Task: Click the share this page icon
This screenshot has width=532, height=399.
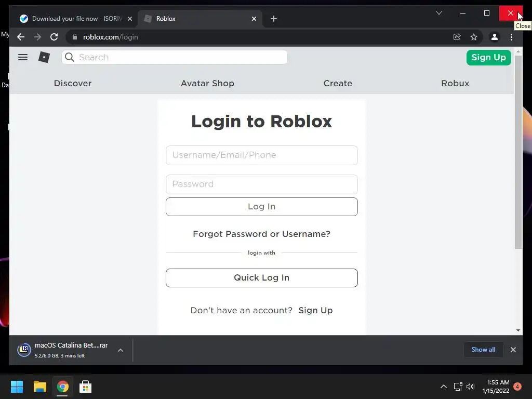Action: coord(457,37)
